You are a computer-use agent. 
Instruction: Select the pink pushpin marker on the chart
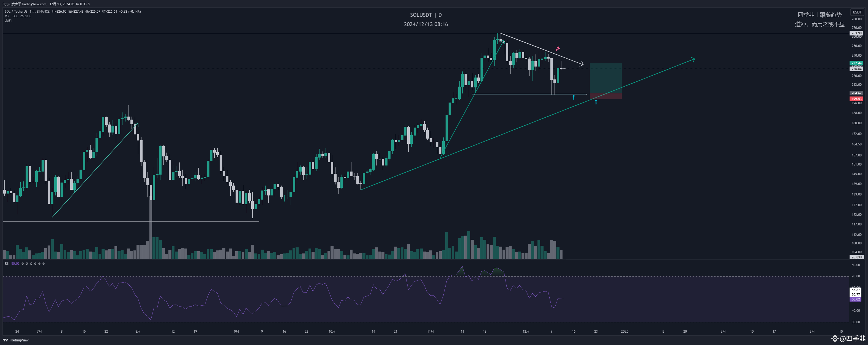pyautogui.click(x=559, y=49)
